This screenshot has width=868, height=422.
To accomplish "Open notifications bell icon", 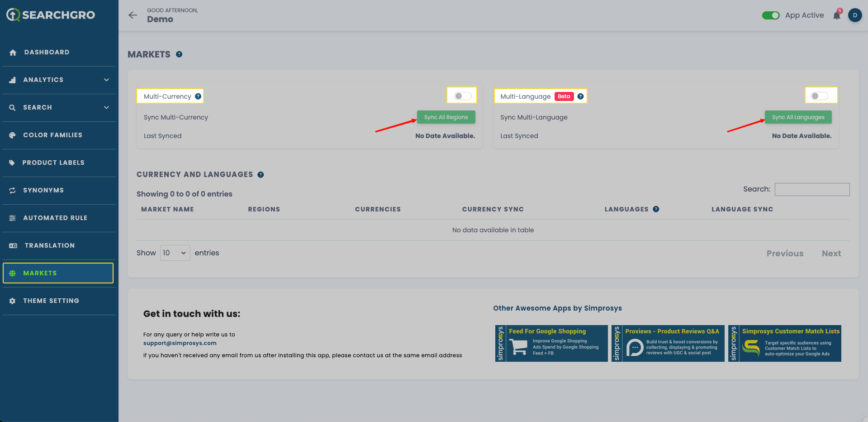I will pos(837,15).
